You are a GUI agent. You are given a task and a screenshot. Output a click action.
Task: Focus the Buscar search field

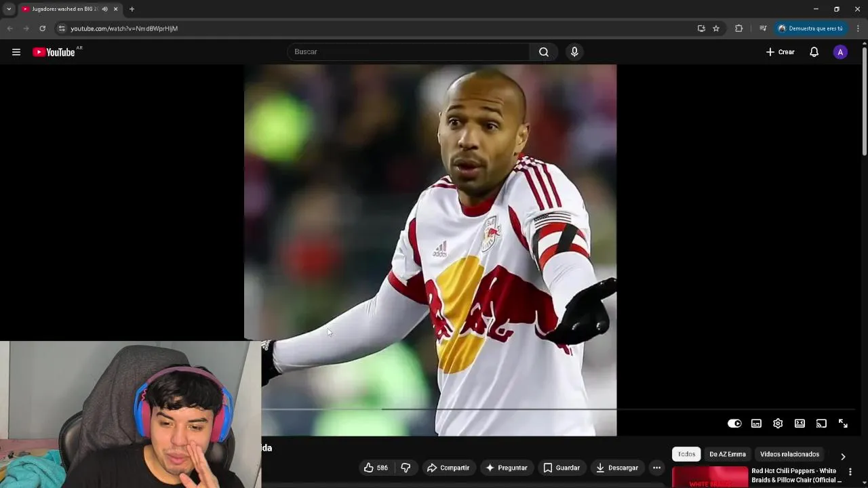(409, 52)
